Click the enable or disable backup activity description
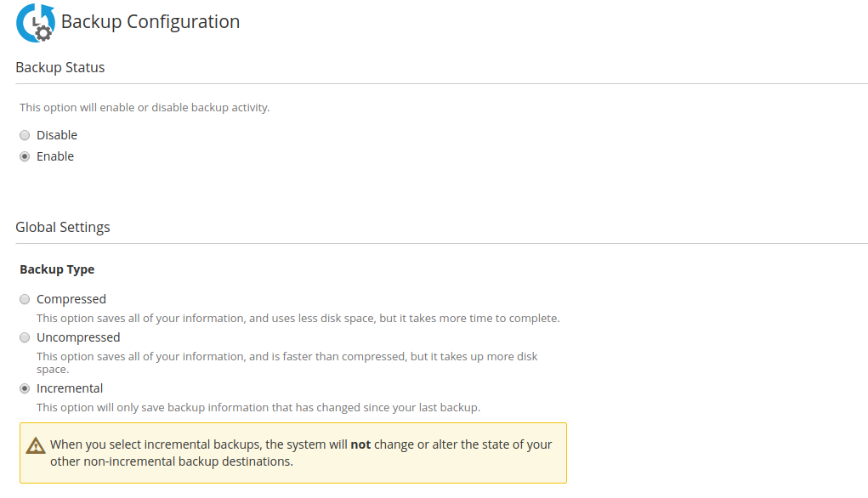Image resolution: width=868 pixels, height=498 pixels. 145,108
